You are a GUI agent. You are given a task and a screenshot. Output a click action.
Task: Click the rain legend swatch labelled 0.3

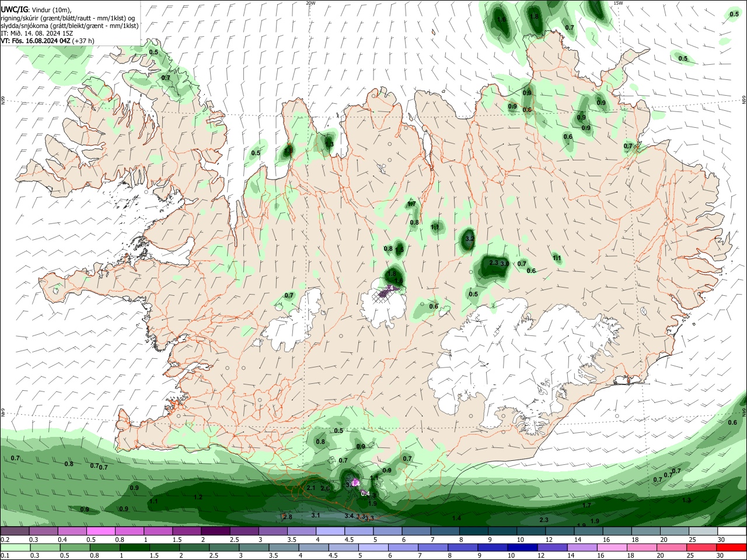coord(44,547)
